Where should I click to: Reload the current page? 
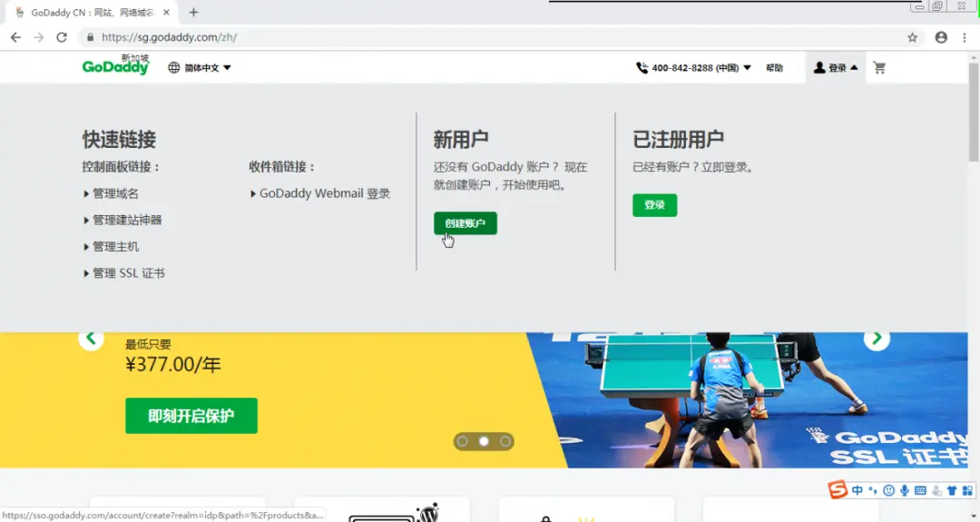point(62,37)
